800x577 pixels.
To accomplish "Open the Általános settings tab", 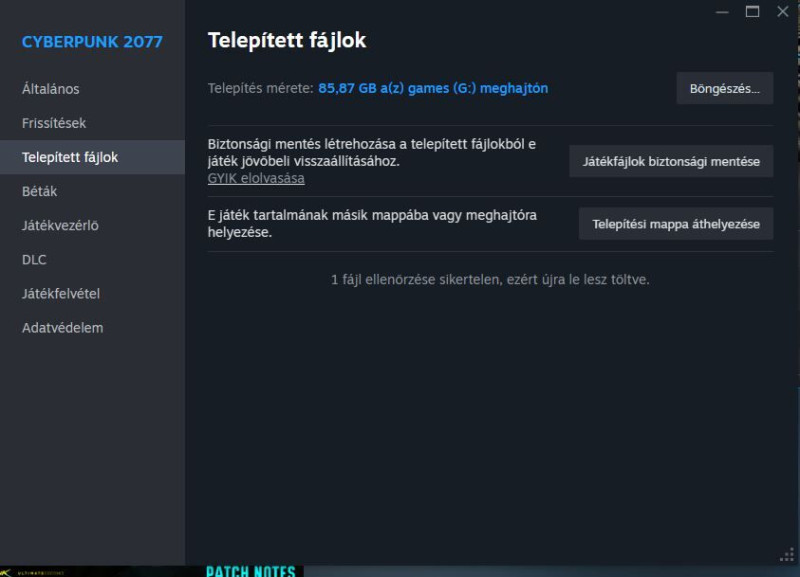I will click(51, 89).
